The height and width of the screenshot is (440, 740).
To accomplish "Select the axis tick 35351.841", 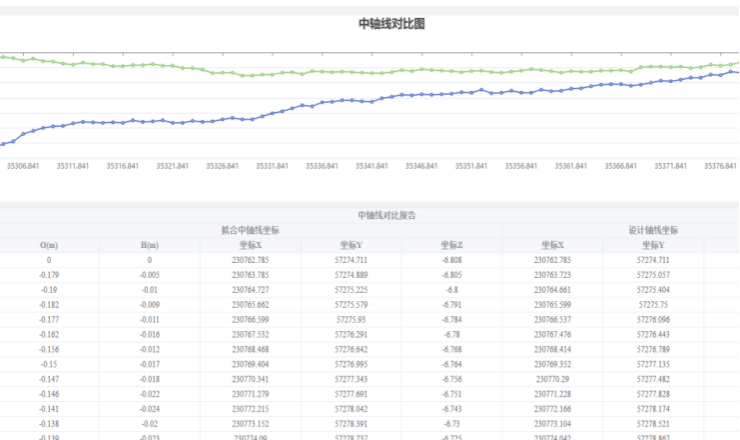I will pyautogui.click(x=471, y=166).
